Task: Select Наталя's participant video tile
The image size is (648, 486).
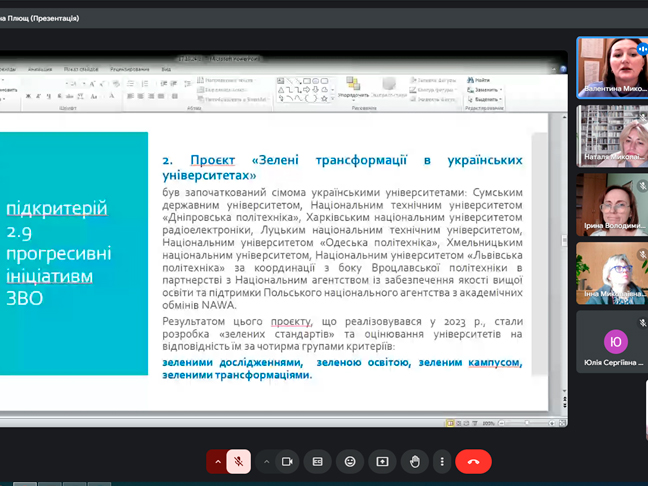Action: [x=611, y=134]
